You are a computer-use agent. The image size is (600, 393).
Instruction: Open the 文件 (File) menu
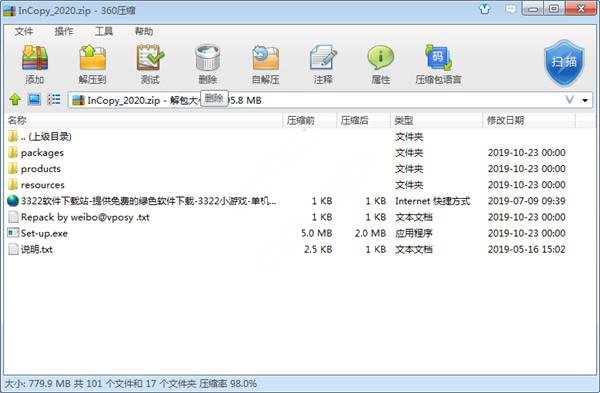[24, 31]
